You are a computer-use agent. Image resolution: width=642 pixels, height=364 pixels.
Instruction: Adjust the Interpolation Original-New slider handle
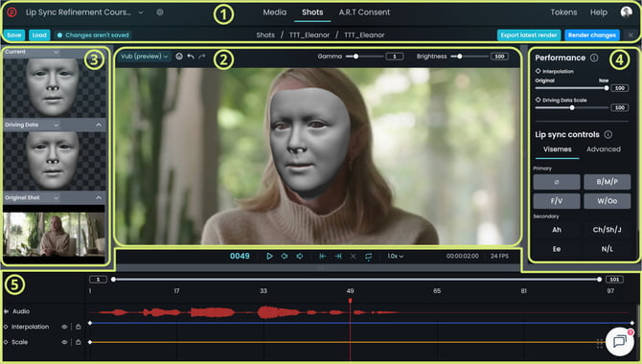tap(607, 88)
